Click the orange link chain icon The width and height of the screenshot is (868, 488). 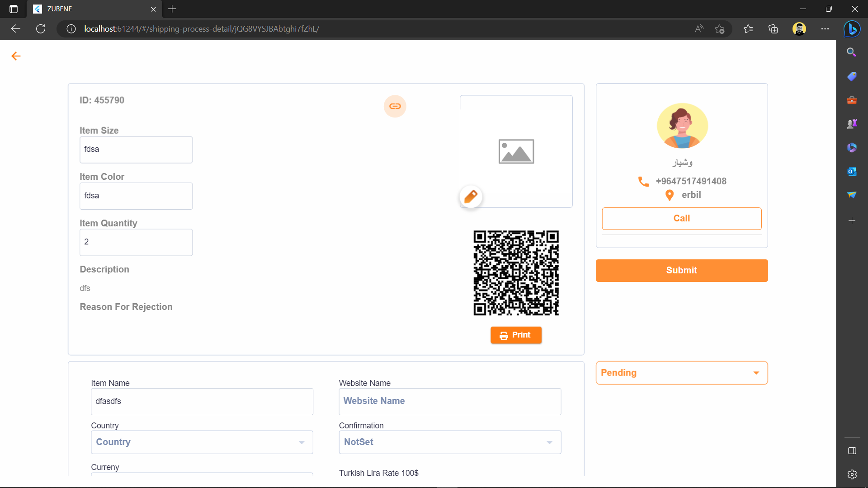[395, 106]
